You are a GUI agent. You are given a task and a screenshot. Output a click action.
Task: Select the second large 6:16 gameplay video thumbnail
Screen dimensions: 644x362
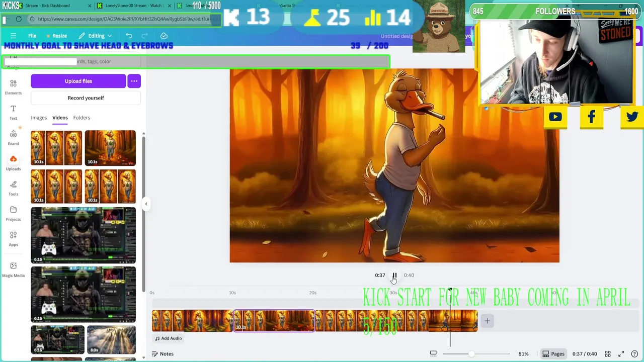[83, 295]
